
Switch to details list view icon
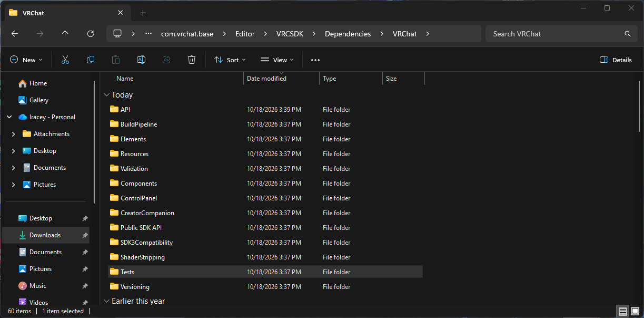[x=622, y=311]
